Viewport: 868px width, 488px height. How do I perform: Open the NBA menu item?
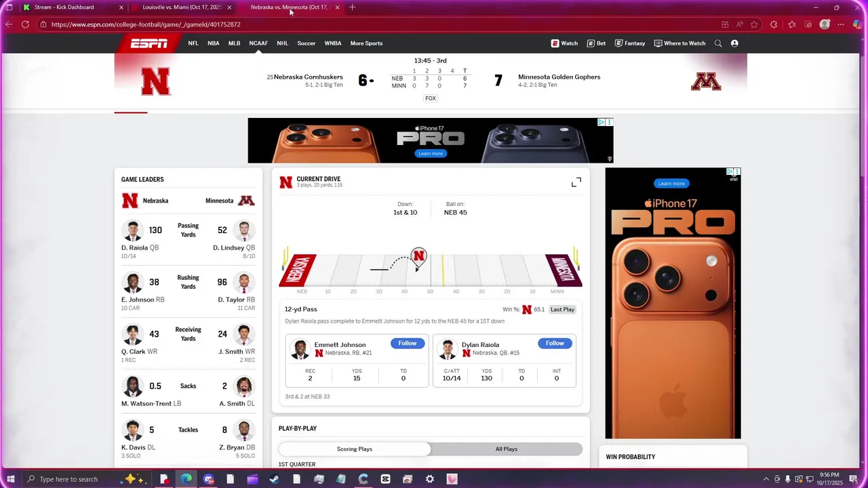(x=214, y=43)
